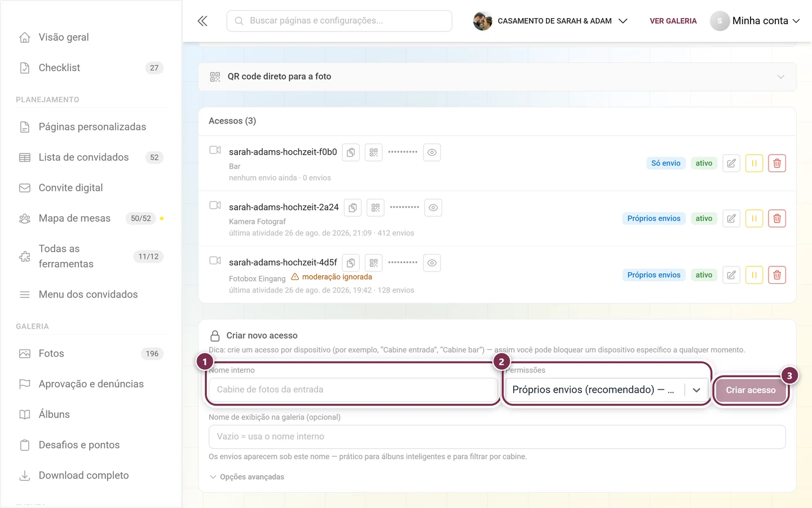Open the Permissões dropdown
The width and height of the screenshot is (812, 508).
coord(607,390)
